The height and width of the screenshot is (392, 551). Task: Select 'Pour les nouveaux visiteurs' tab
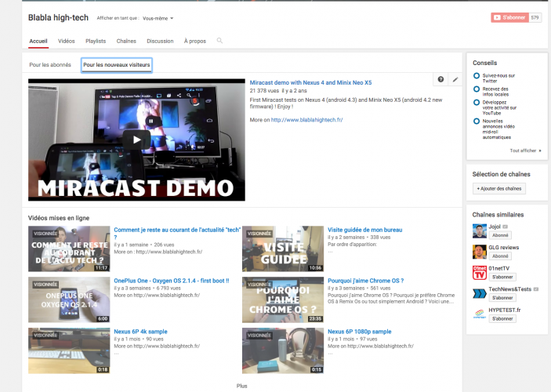pos(117,65)
